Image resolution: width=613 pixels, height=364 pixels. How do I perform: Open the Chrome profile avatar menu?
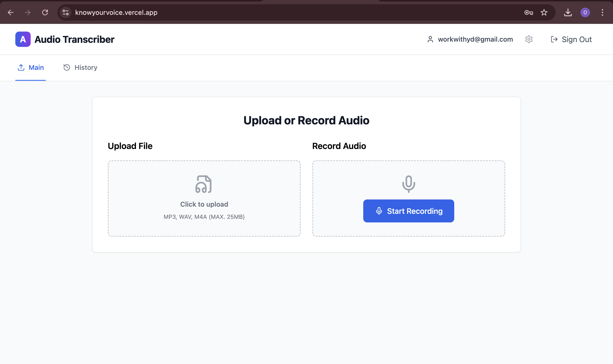pyautogui.click(x=585, y=12)
